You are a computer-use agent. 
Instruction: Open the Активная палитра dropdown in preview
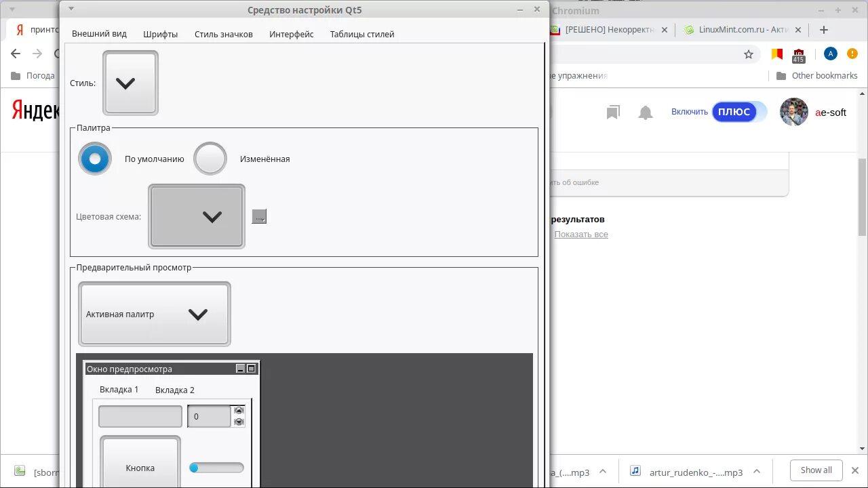pyautogui.click(x=154, y=314)
